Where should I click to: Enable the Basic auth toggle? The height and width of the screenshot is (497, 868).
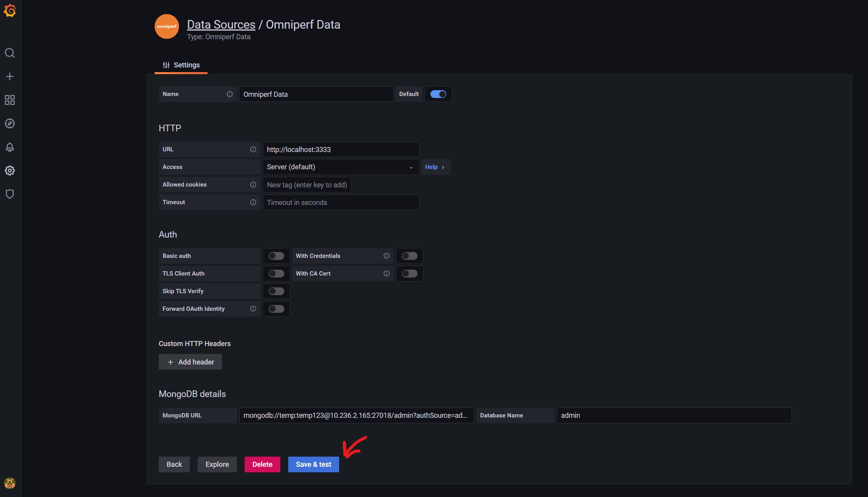[276, 256]
